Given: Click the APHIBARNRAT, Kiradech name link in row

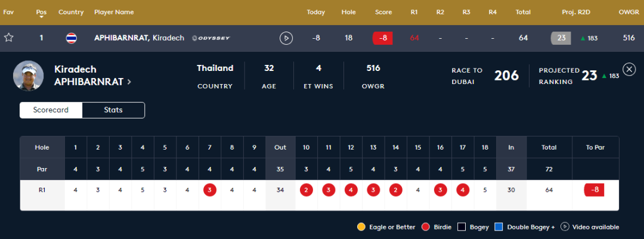Looking at the screenshot, I should [139, 38].
